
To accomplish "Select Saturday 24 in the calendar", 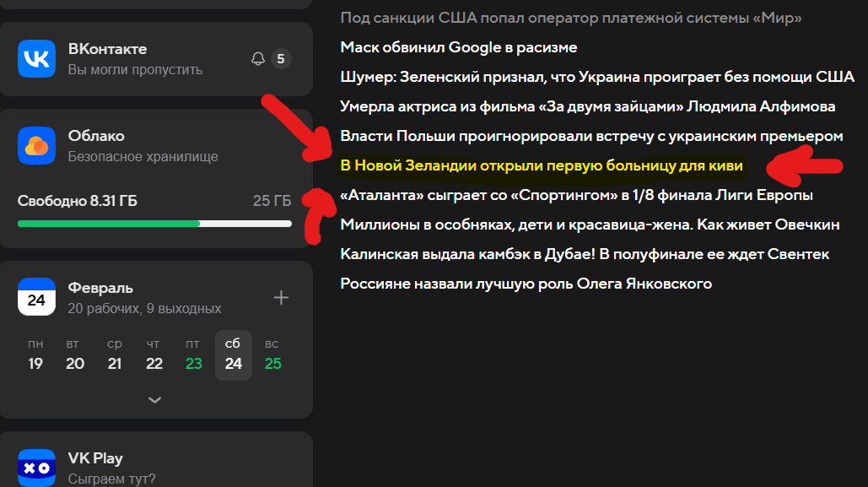I will pyautogui.click(x=234, y=354).
